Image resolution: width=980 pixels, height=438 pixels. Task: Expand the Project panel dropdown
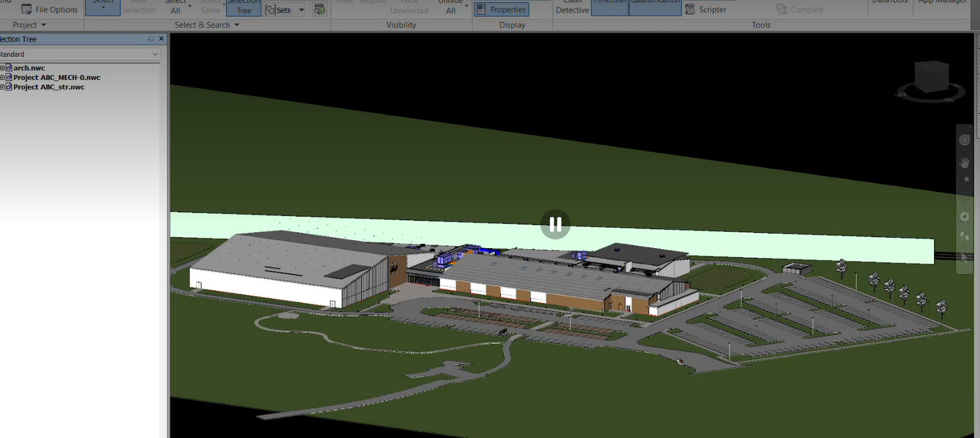29,25
